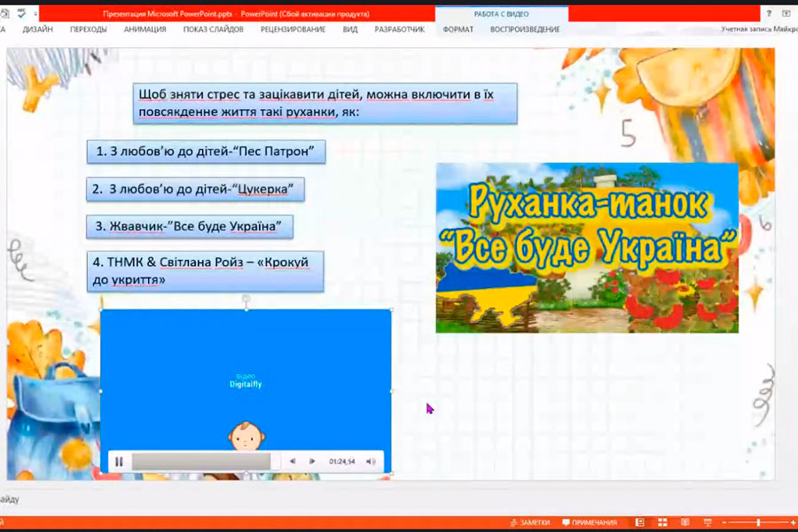The image size is (798, 532).
Task: Open the Примечания comments pane
Action: pos(588,522)
